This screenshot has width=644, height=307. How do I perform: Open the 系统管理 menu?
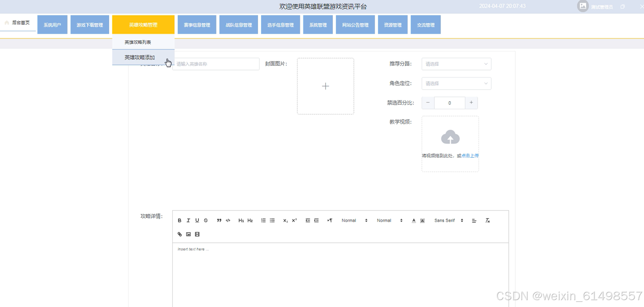pos(318,25)
